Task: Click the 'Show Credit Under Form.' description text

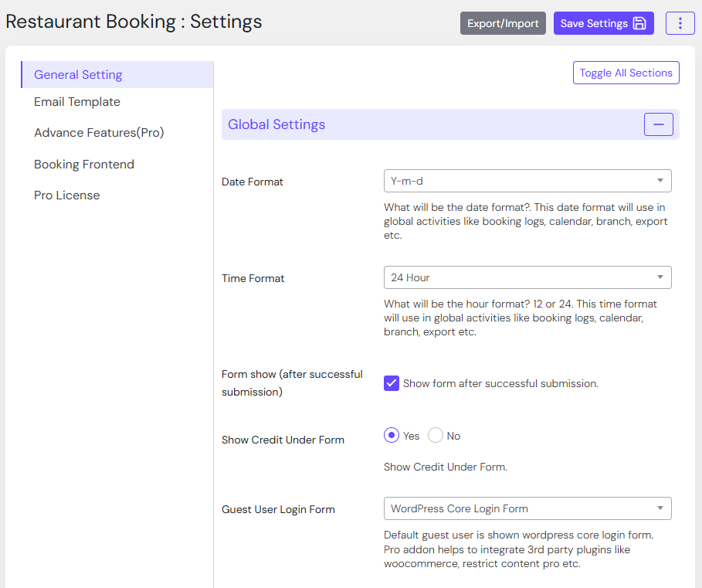Action: tap(446, 467)
